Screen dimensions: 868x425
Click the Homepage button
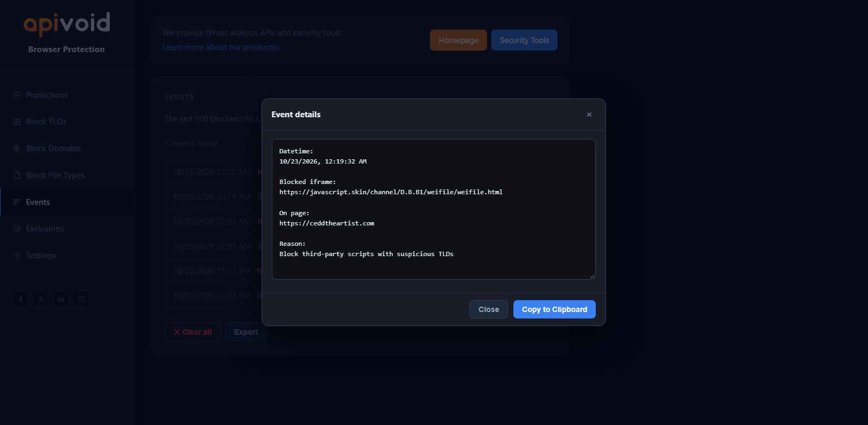[458, 40]
